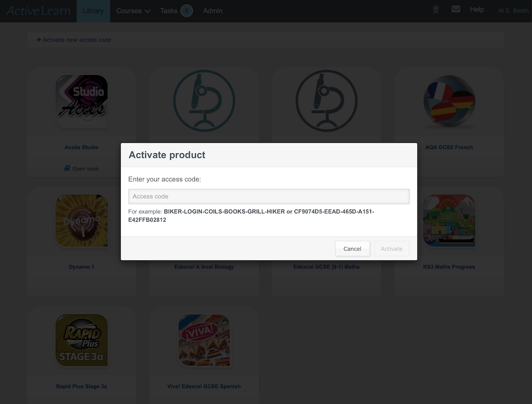
Task: Click Activate new access code link
Action: pos(74,40)
